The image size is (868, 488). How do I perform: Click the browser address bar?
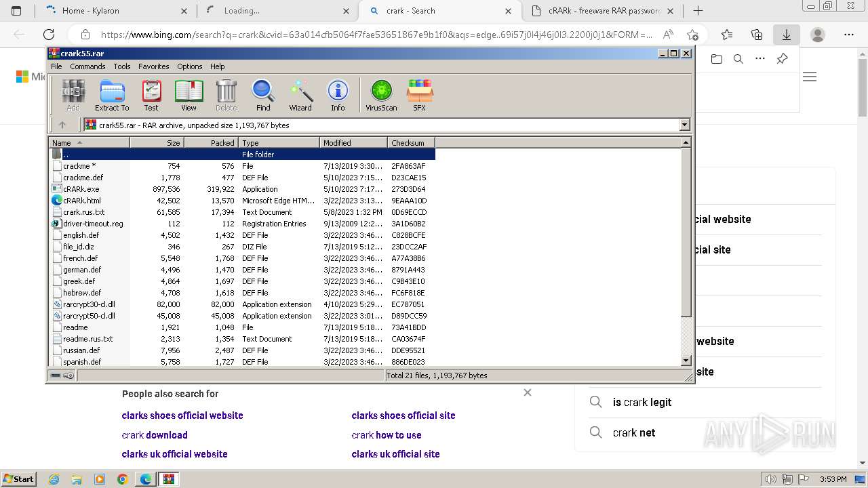(x=376, y=35)
